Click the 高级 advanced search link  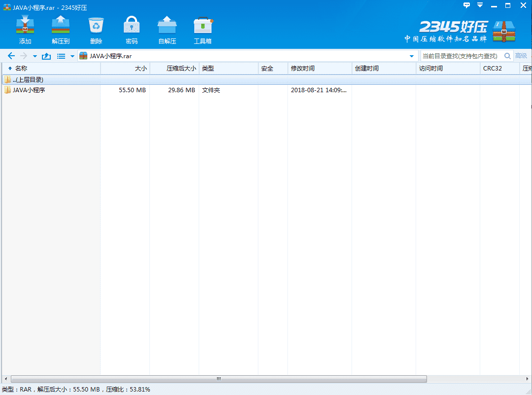[521, 56]
